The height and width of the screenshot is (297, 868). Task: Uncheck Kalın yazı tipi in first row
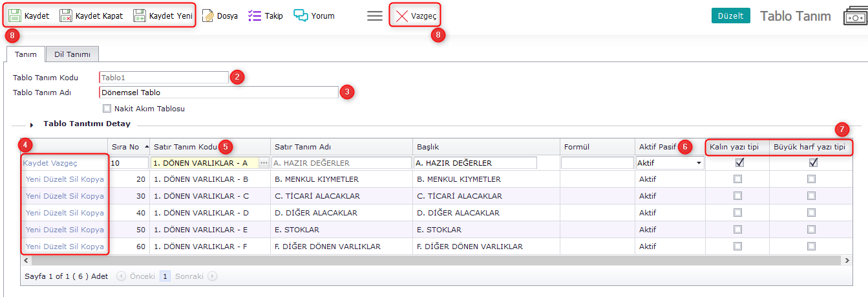click(739, 163)
